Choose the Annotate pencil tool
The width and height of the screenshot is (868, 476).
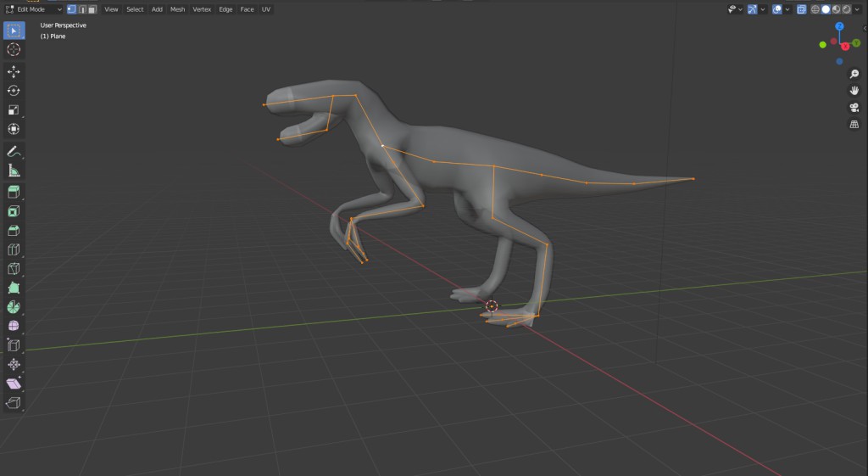(14, 151)
